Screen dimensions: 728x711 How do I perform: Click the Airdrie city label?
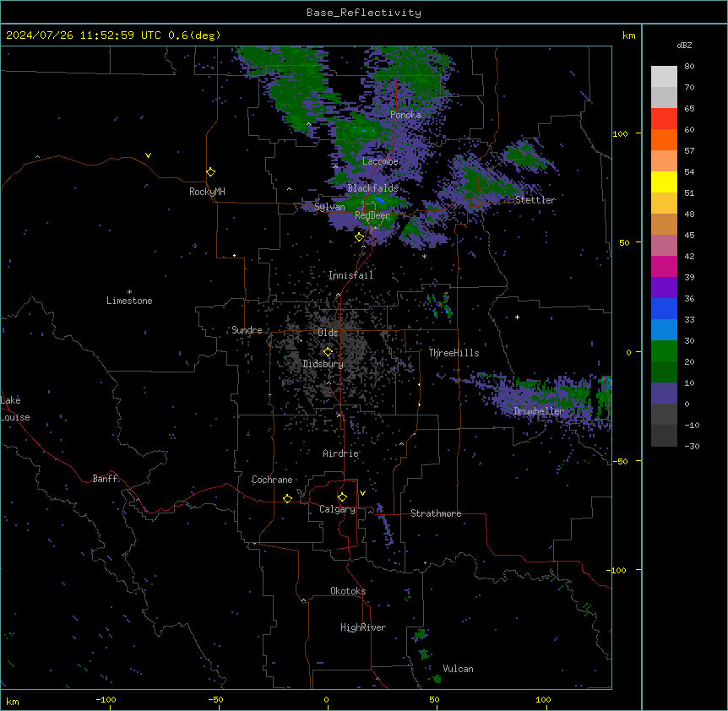pyautogui.click(x=341, y=453)
